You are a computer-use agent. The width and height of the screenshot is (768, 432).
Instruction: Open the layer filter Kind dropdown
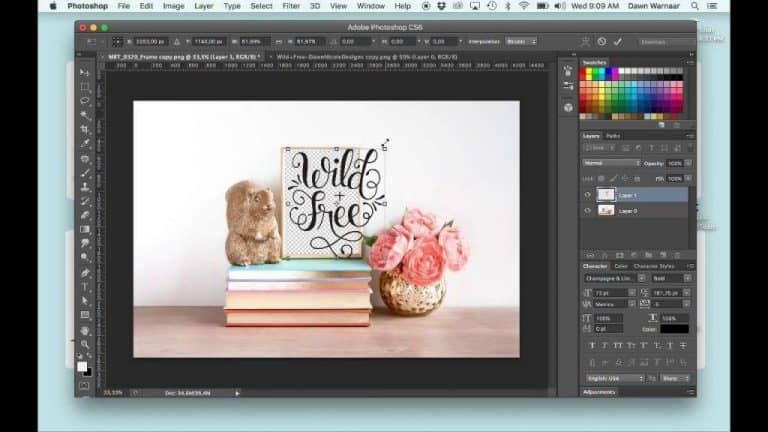(600, 148)
